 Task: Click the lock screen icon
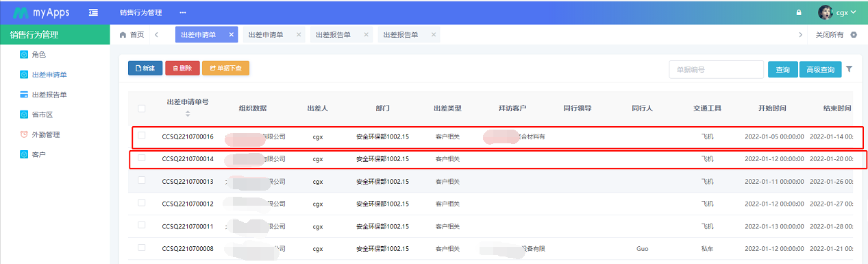click(798, 12)
